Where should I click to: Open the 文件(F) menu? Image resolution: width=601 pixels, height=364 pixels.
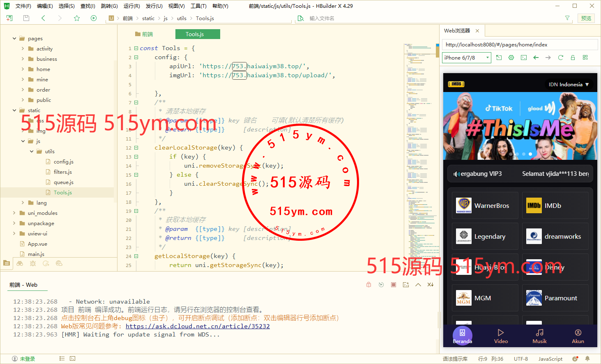(x=23, y=6)
